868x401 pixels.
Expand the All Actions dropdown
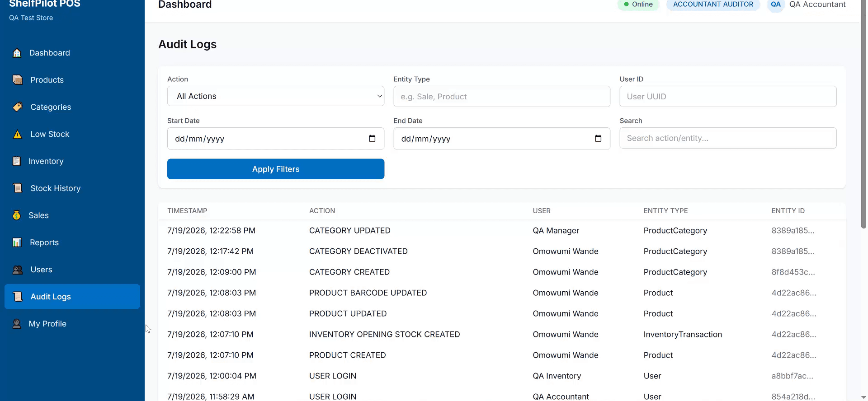[x=276, y=96]
